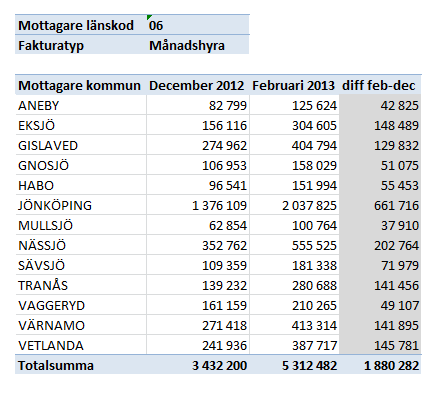Select SÄVSJÖ diff value 71 979
The height and width of the screenshot is (398, 438).
[399, 266]
